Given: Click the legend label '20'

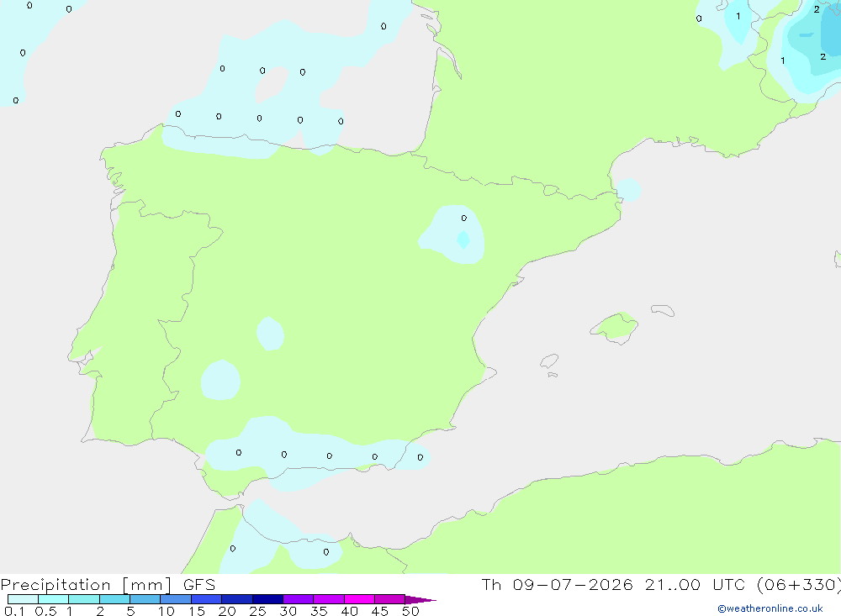Looking at the screenshot, I should point(227,611).
